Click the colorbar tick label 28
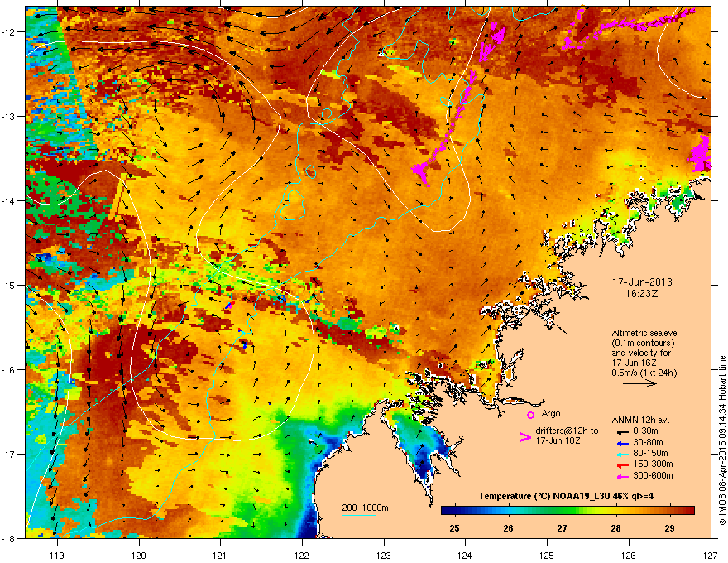The image size is (728, 563). [615, 528]
